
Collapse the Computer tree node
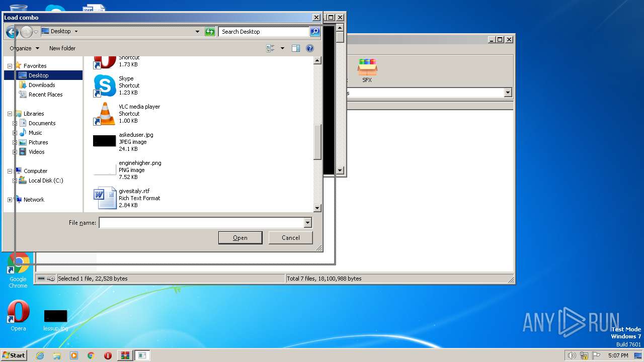[10, 171]
